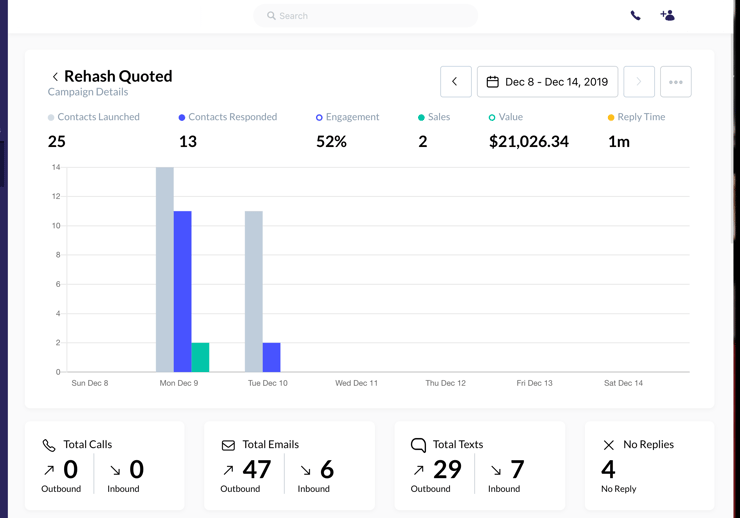Click the add contact icon in header
740x518 pixels.
667,16
